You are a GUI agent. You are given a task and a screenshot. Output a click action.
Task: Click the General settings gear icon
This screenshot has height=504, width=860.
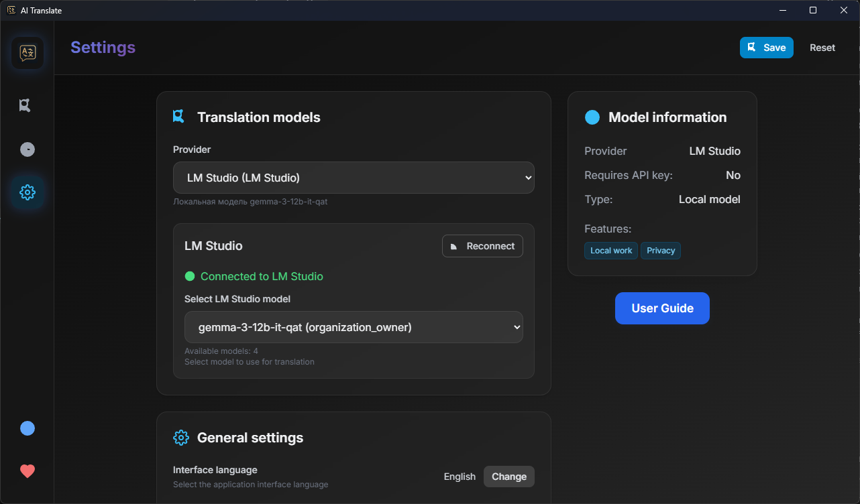[181, 438]
